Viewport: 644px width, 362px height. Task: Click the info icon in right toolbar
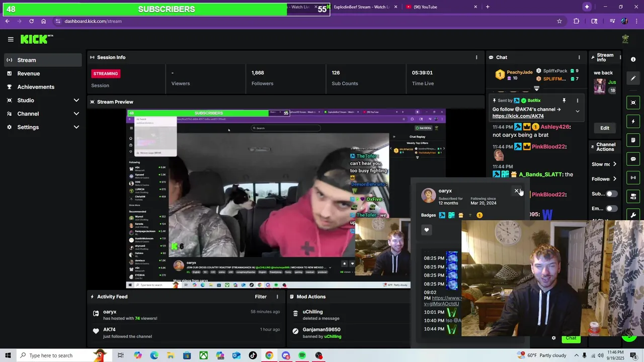point(633,59)
